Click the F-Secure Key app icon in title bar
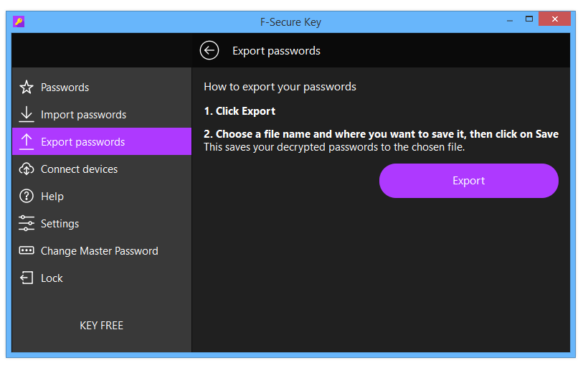Screen dimensions: 588x368 point(19,22)
